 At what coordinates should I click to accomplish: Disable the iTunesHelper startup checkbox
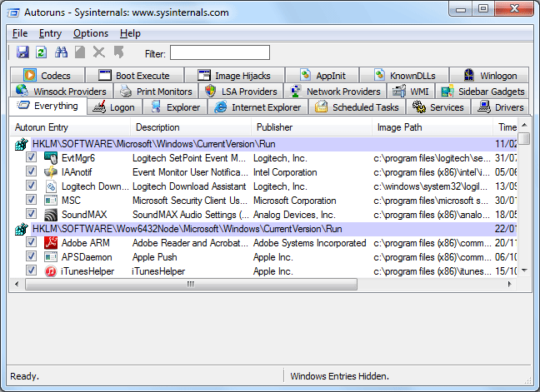pos(31,270)
